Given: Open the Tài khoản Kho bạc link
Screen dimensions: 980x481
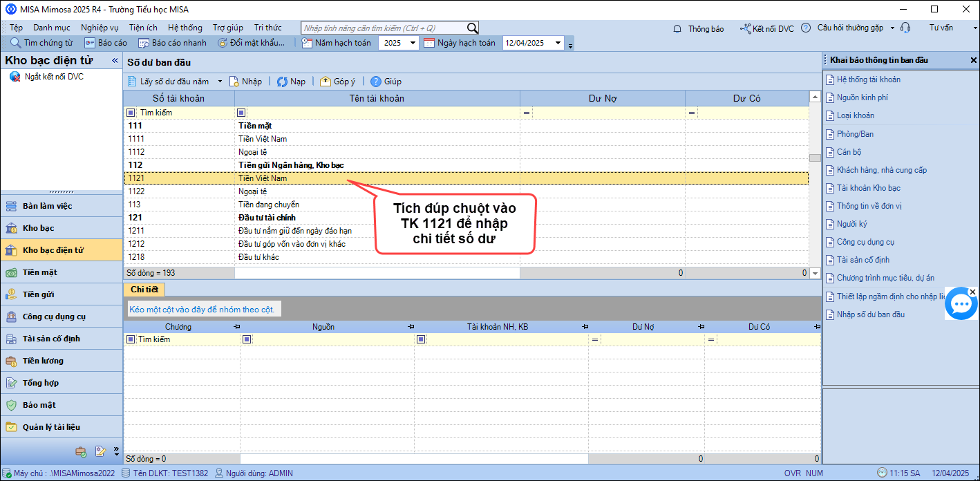Looking at the screenshot, I should point(869,188).
